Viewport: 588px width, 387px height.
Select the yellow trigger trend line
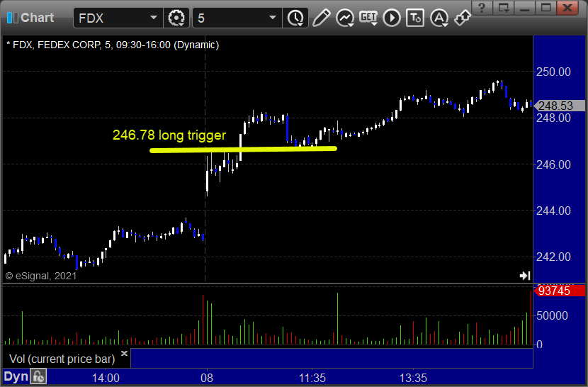(243, 150)
